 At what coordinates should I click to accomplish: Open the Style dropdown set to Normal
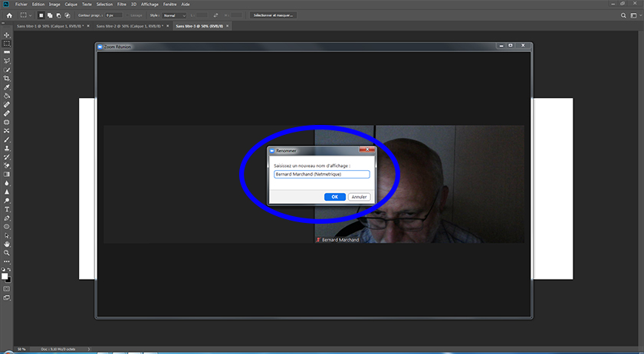(x=174, y=15)
